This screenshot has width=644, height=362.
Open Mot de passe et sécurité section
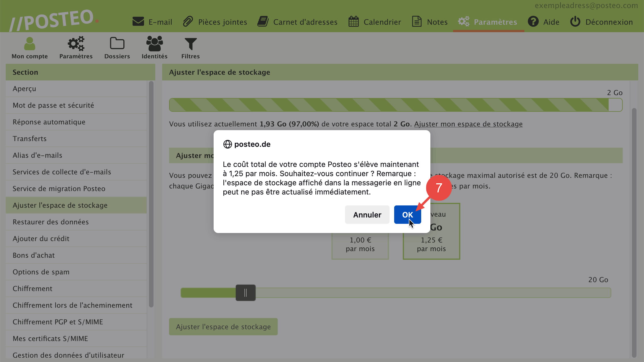53,105
